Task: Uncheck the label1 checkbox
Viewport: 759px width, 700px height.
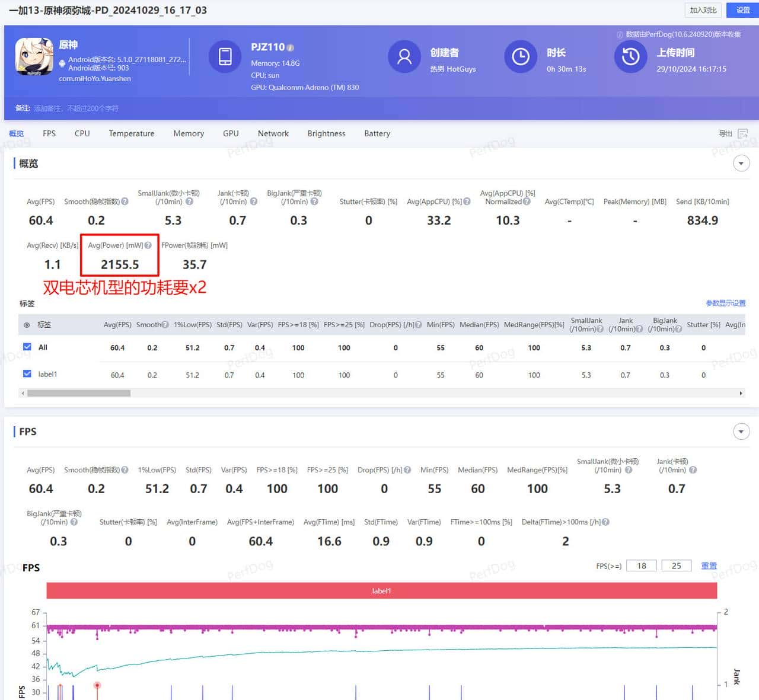Action: [27, 374]
